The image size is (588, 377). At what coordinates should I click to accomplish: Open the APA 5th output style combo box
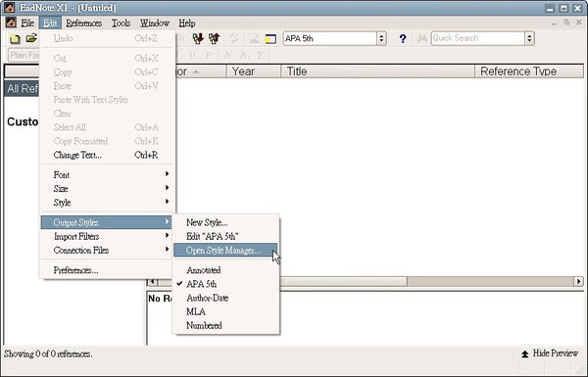click(x=334, y=38)
